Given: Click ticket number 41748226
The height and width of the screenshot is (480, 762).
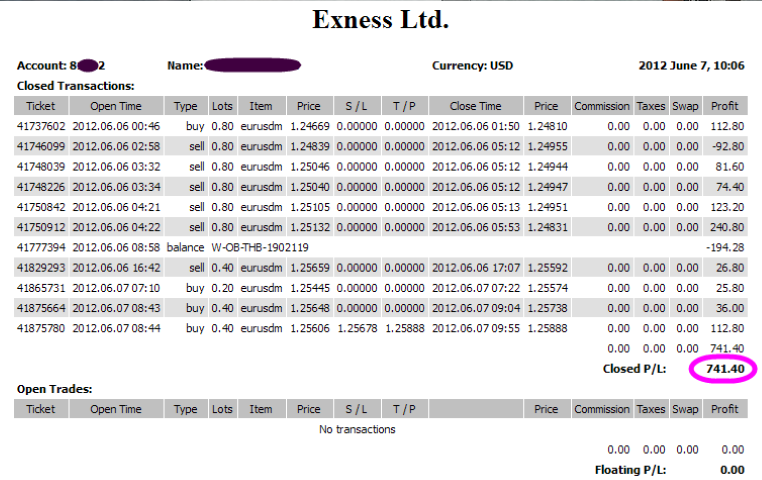Looking at the screenshot, I should [41, 187].
